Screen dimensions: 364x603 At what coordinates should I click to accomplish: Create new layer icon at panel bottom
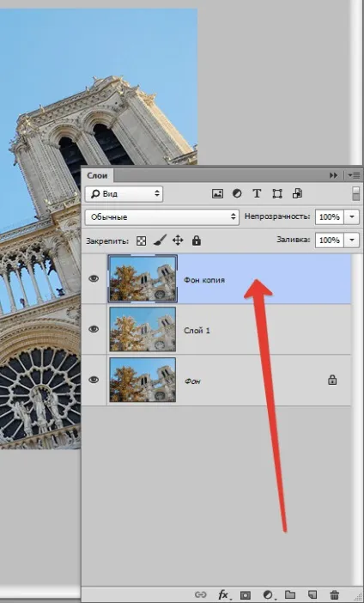click(x=312, y=594)
